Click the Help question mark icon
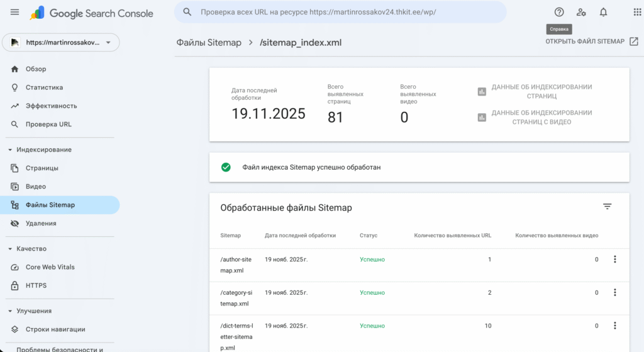Viewport: 644px width, 352px height. tap(559, 12)
